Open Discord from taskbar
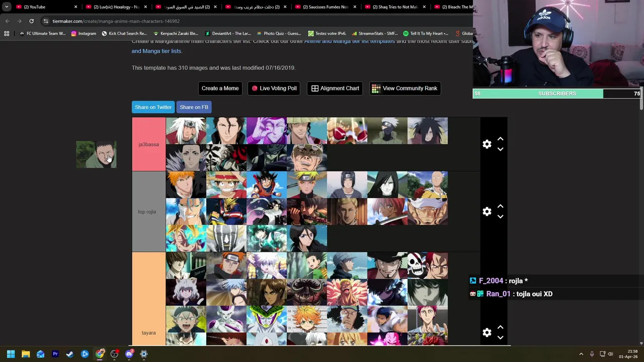This screenshot has width=644, height=362. [x=129, y=354]
